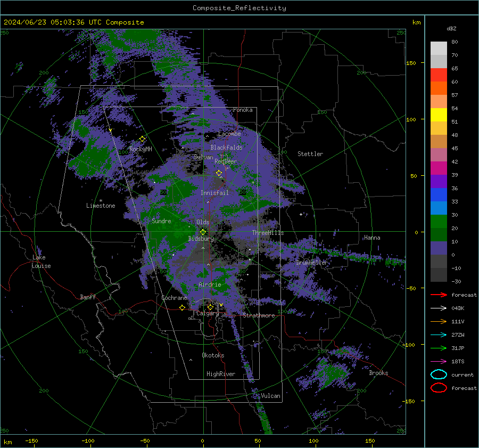
Task: Click the HighRiver city label
Action: 221,374
